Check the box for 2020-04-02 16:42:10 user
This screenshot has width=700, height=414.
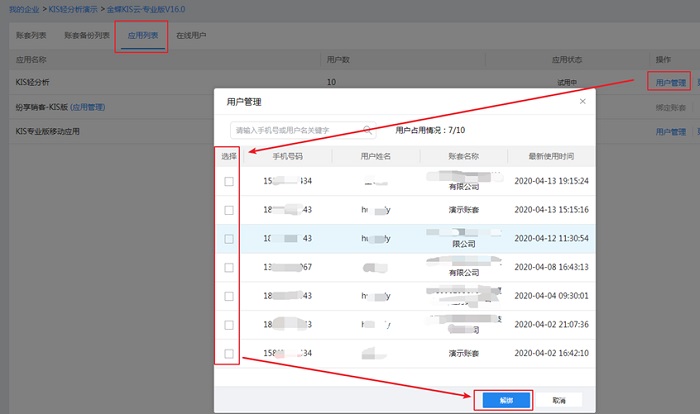click(x=229, y=354)
